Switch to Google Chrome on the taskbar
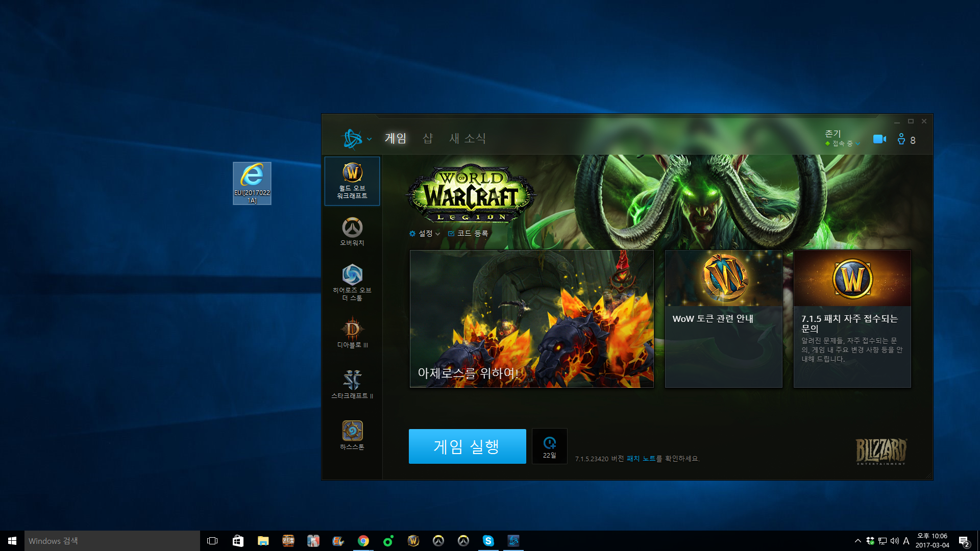The width and height of the screenshot is (980, 551). (x=363, y=541)
